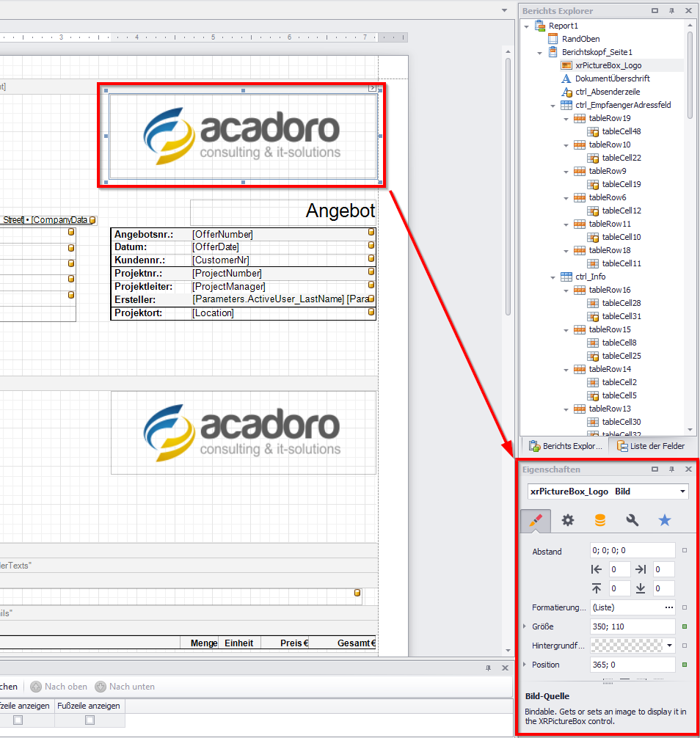Image resolution: width=700 pixels, height=738 pixels.
Task: Pin the Berichts Explorer panel
Action: click(x=671, y=11)
